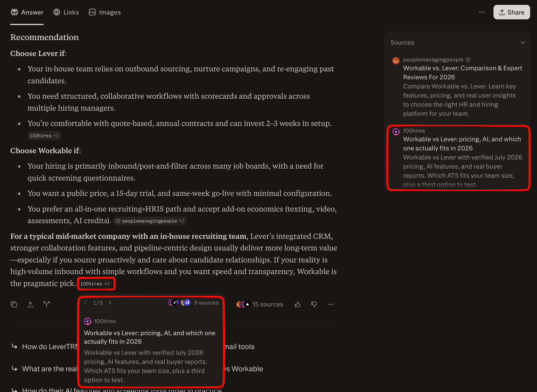Click the peoplemanagingpeople favicon in Sources panel
Viewport: 537px width, 392px height.
[x=396, y=60]
